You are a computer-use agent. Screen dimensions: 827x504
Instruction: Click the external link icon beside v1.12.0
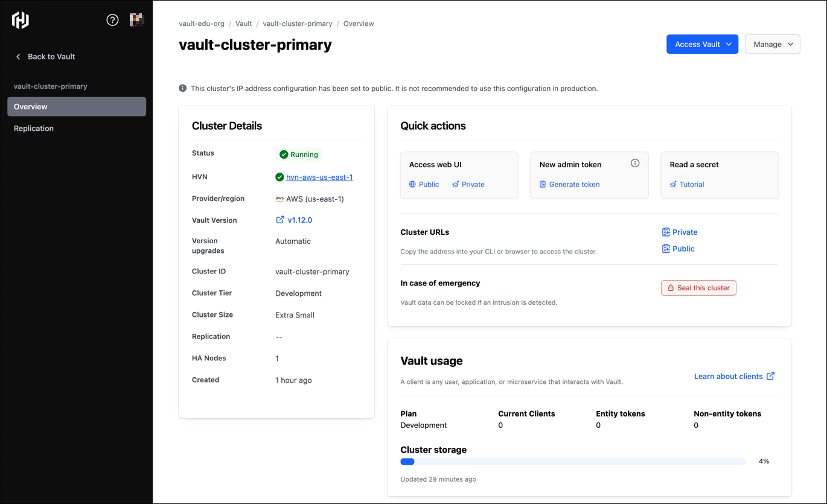pos(280,220)
